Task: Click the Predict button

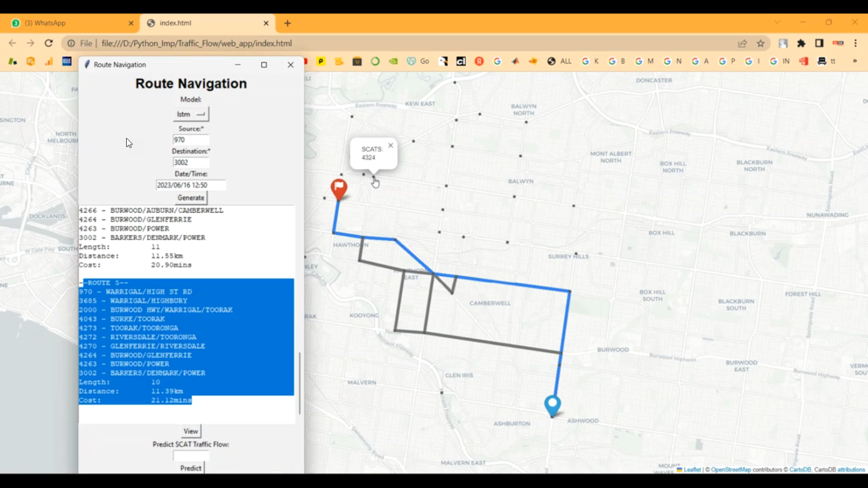Action: click(190, 468)
